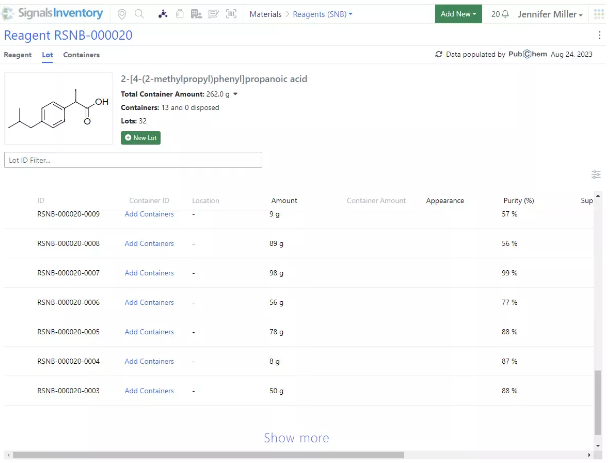Open table column settings icon above the grid
The height and width of the screenshot is (463, 610).
click(596, 175)
